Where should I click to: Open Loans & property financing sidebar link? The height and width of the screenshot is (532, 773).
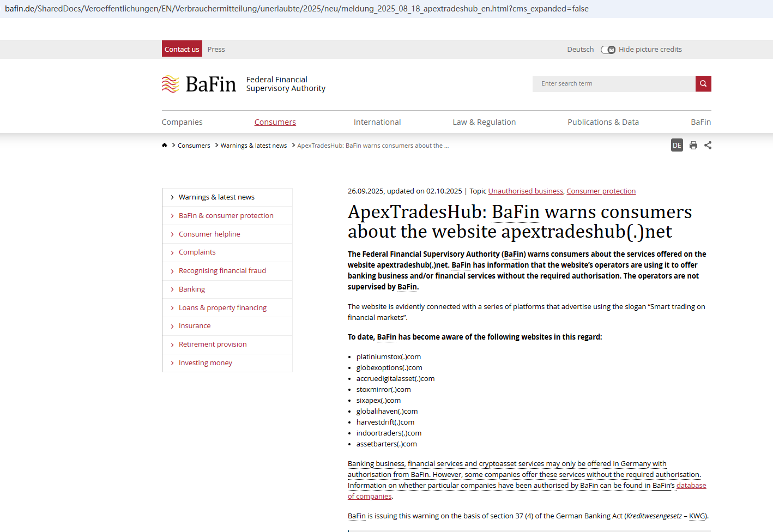click(x=222, y=308)
